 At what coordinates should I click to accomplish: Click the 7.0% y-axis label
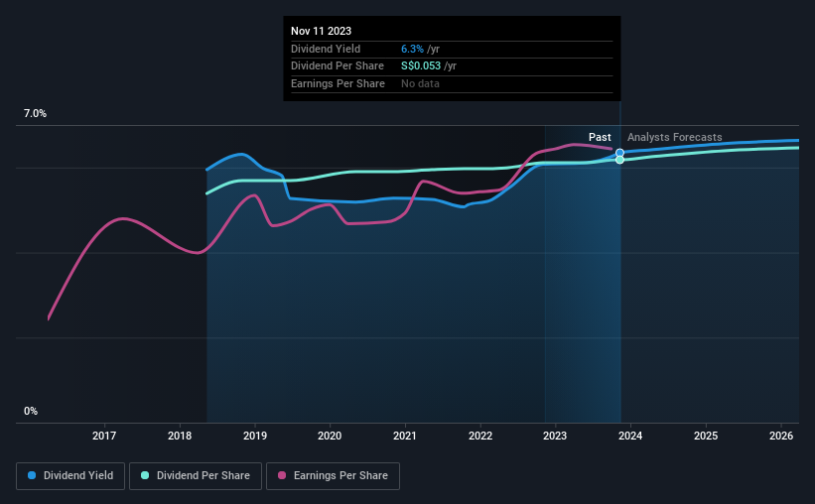coord(35,114)
